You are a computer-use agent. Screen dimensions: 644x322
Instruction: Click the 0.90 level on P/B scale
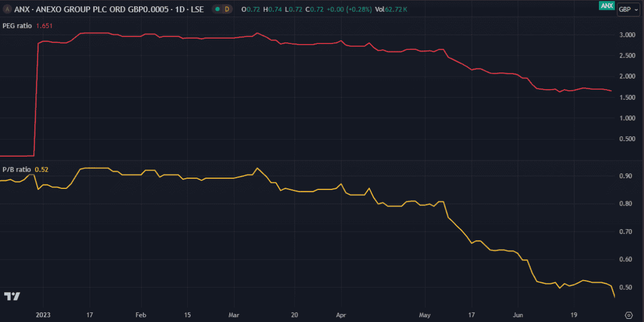click(626, 176)
